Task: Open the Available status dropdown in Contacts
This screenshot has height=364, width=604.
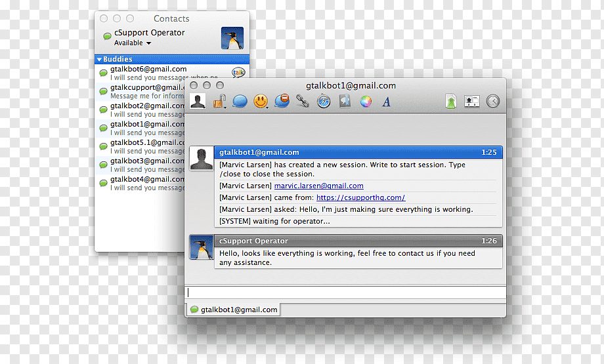Action: click(133, 43)
